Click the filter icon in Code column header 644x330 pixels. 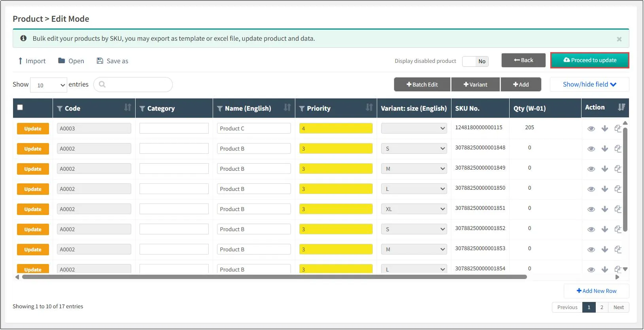click(60, 109)
